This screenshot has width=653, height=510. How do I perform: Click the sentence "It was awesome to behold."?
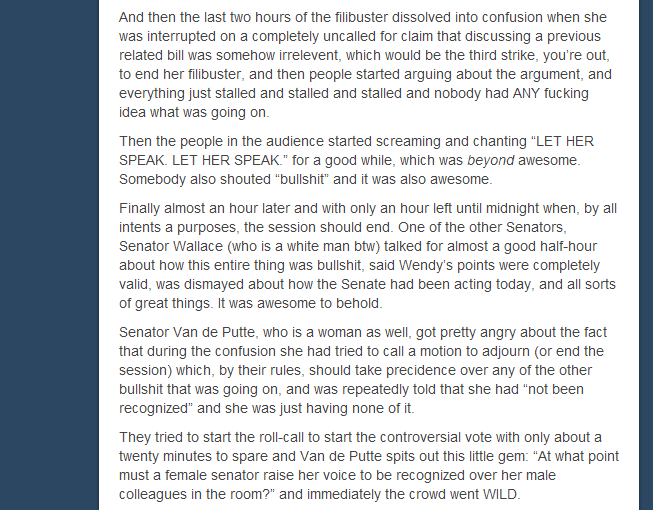300,304
